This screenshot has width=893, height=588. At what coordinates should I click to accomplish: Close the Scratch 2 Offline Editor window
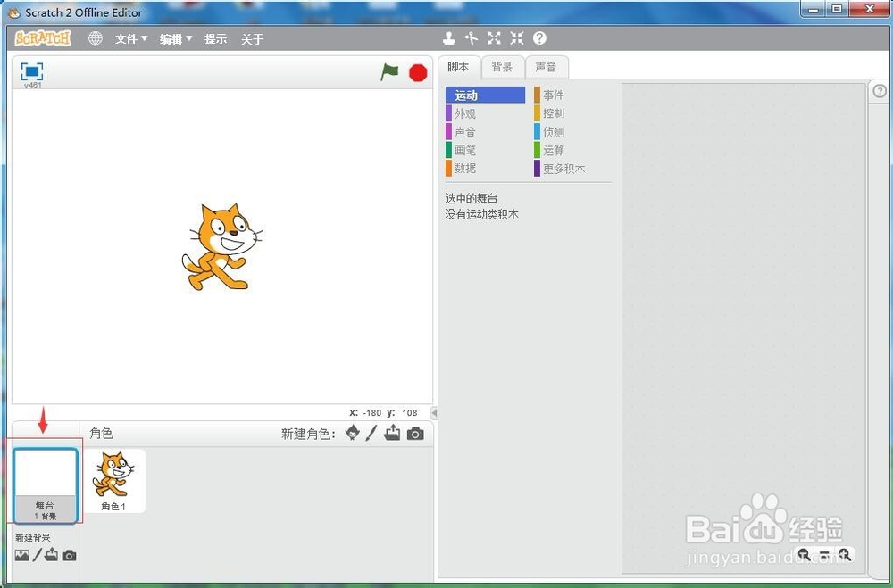click(869, 9)
